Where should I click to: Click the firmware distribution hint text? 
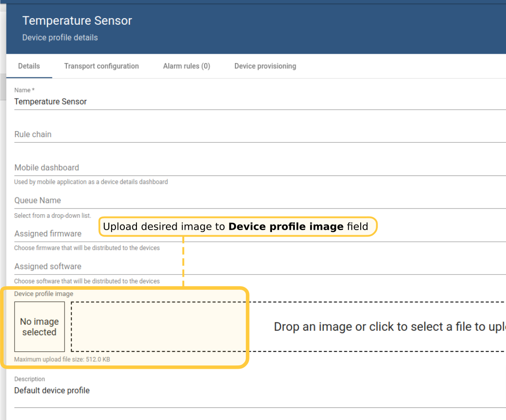(x=87, y=248)
